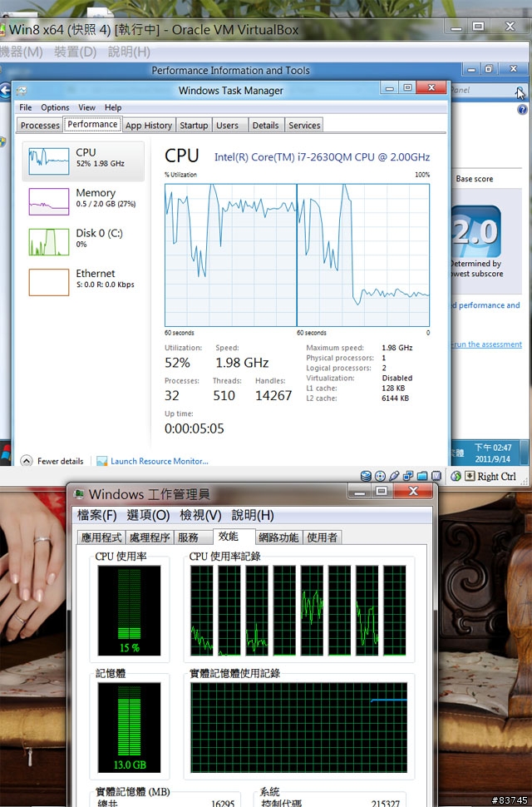Image resolution: width=532 pixels, height=807 pixels.
Task: Click the Task Manager title bar icon
Action: coord(21,91)
